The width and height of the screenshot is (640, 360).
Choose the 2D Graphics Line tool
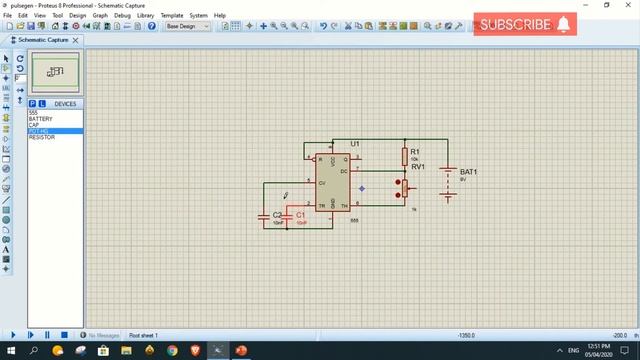(x=6, y=200)
